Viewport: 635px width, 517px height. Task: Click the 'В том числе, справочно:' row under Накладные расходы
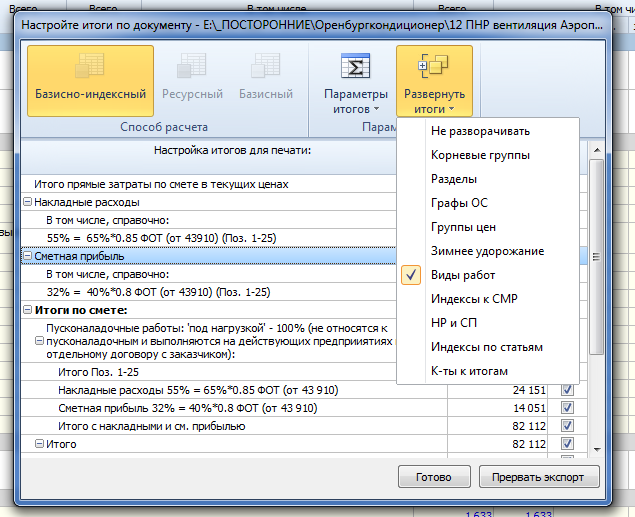point(208,220)
